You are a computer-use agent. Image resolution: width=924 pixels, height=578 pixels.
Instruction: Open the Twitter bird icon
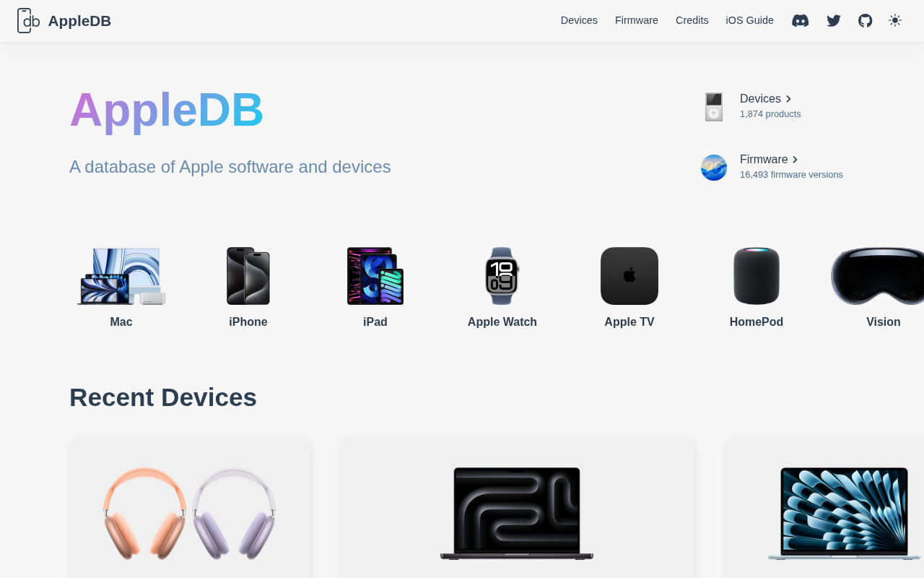834,20
